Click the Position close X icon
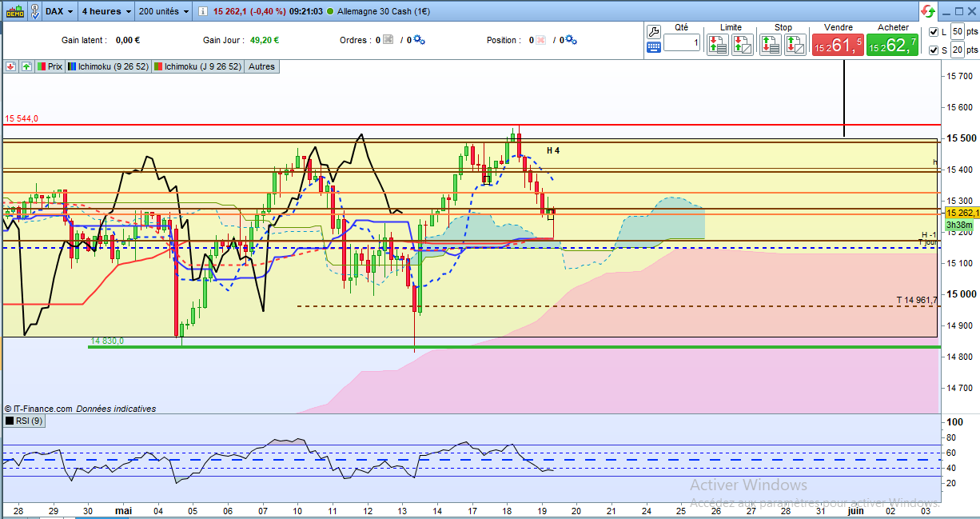The height and width of the screenshot is (519, 980). click(541, 40)
